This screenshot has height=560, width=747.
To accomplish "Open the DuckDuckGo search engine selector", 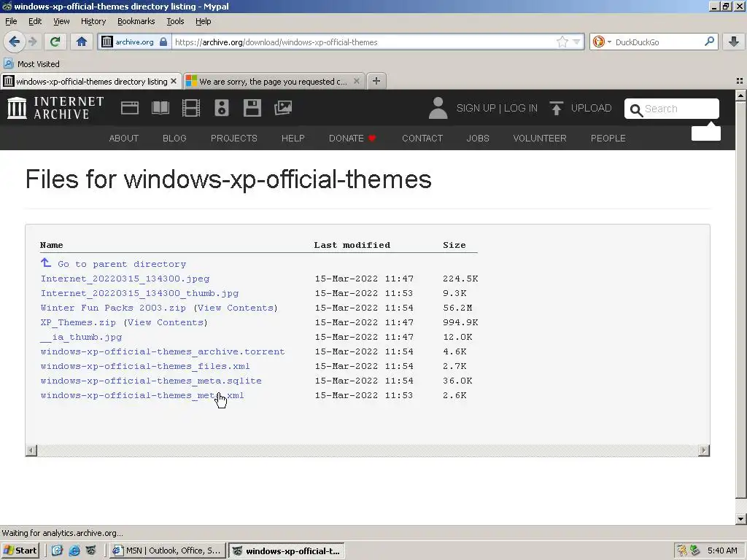I will pyautogui.click(x=602, y=42).
